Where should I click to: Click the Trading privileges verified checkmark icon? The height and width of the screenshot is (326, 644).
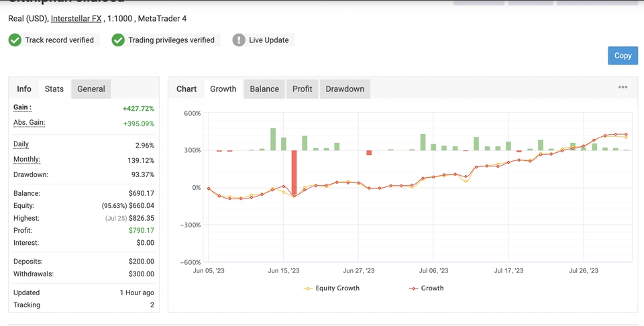(x=118, y=40)
